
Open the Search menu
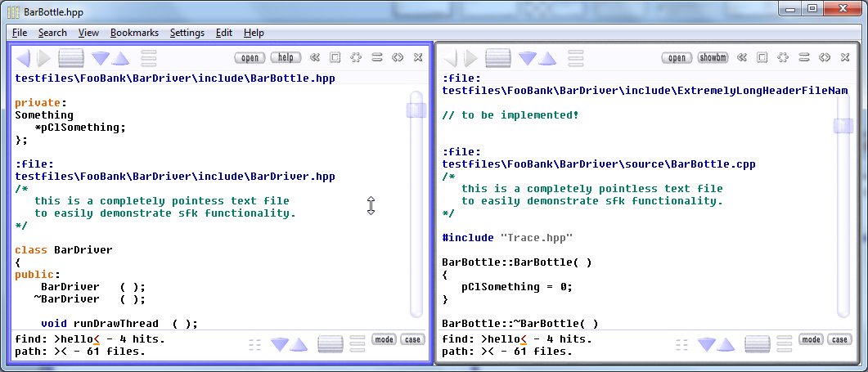[x=52, y=33]
